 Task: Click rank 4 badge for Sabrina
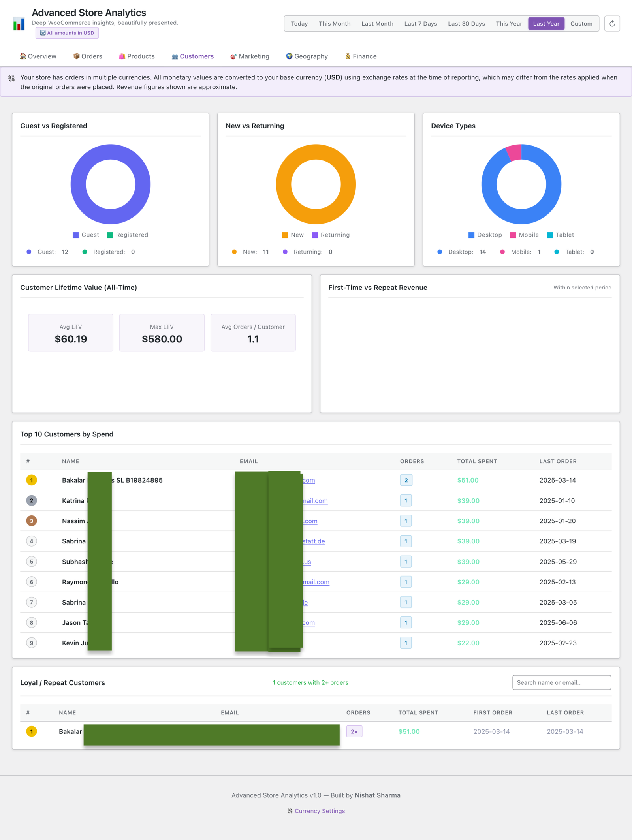32,541
